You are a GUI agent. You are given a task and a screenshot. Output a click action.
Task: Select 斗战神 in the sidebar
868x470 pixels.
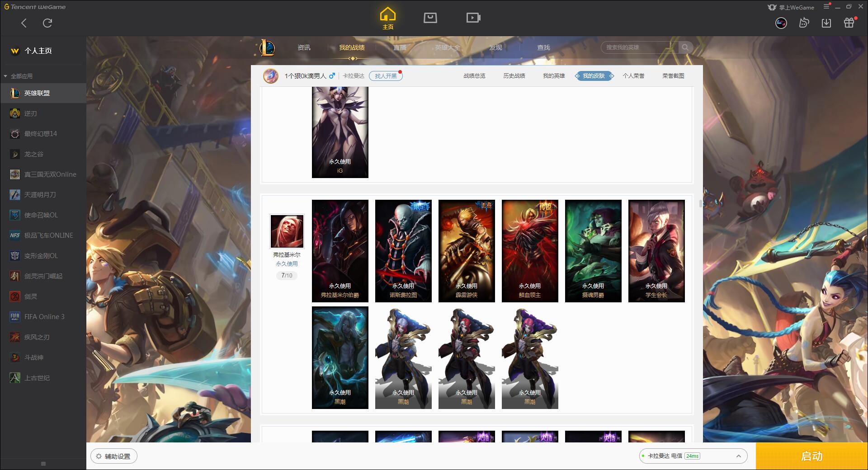click(x=43, y=357)
